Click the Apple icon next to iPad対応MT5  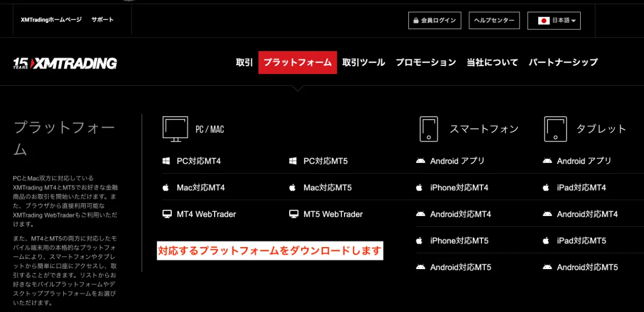point(547,240)
